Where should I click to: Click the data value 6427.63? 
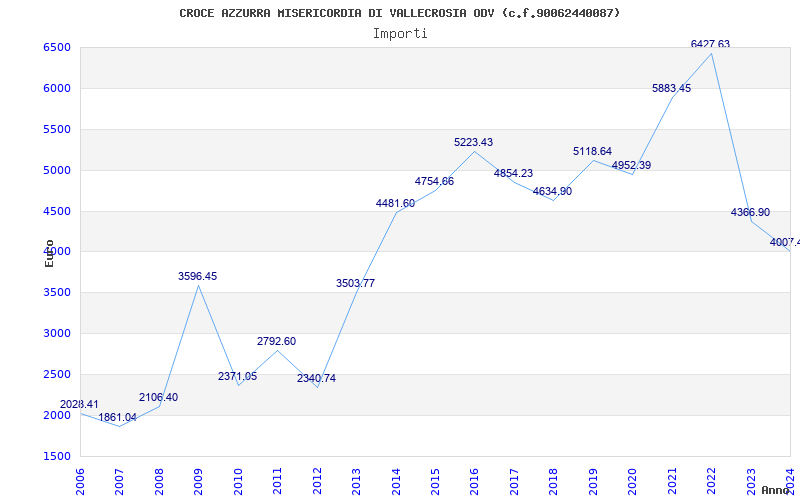pyautogui.click(x=710, y=44)
